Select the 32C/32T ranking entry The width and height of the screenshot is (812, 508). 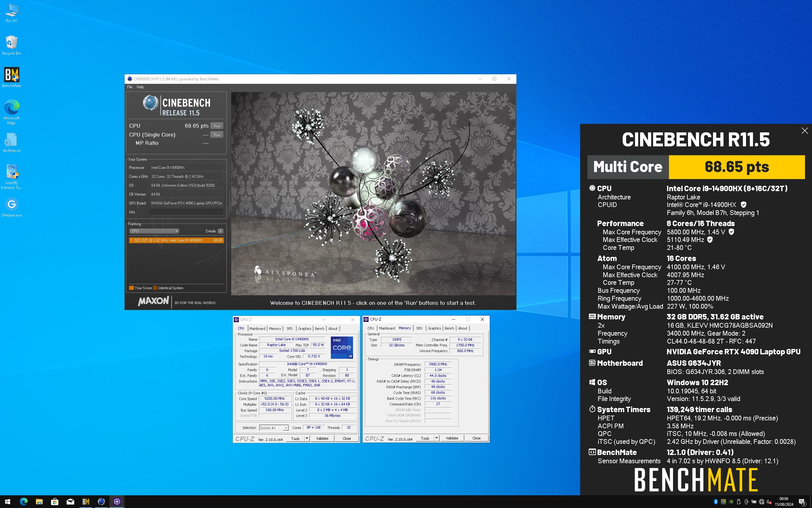(x=176, y=240)
